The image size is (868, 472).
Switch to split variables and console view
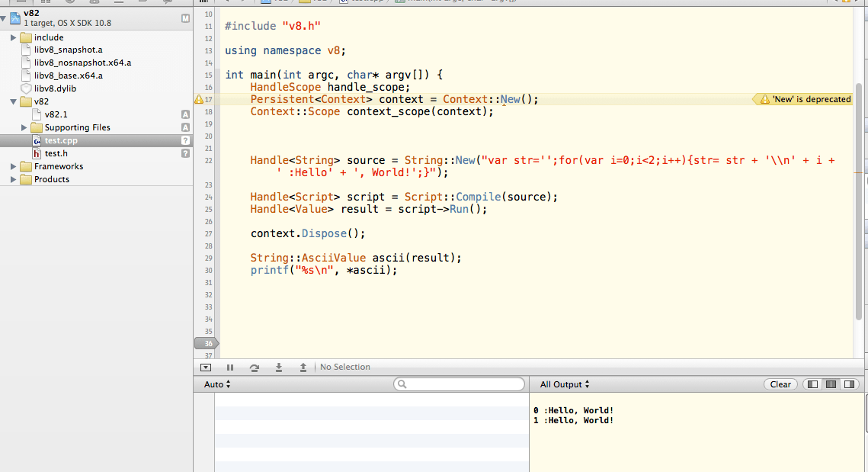[830, 384]
